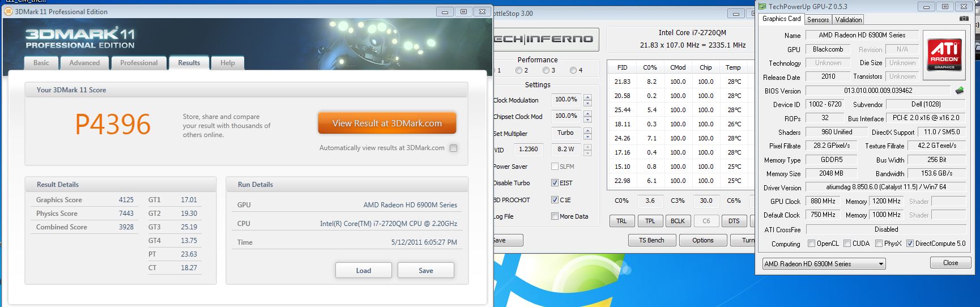The image size is (980, 307).
Task: Click the TRL button in ThrottleStop
Action: 622,221
